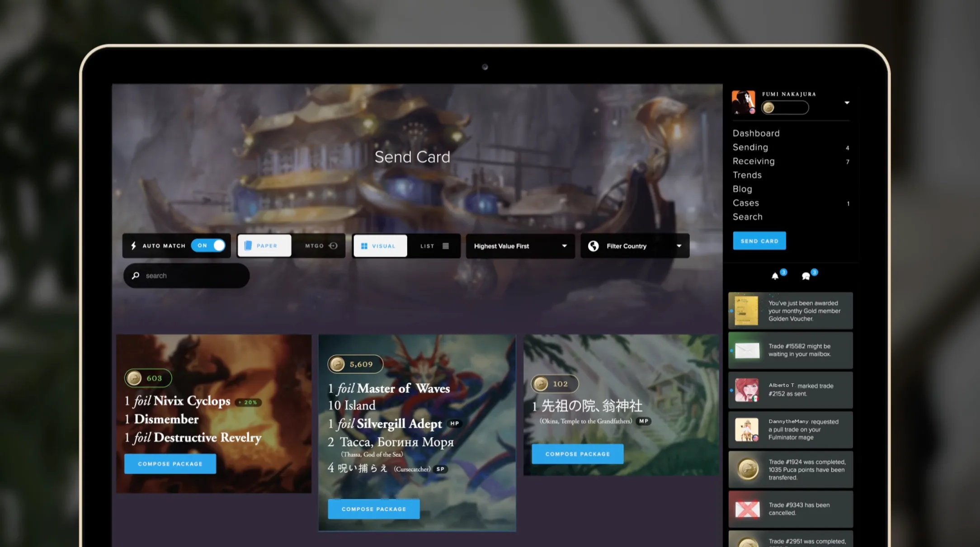980x547 pixels.
Task: Open the Search menu item
Action: pos(748,217)
